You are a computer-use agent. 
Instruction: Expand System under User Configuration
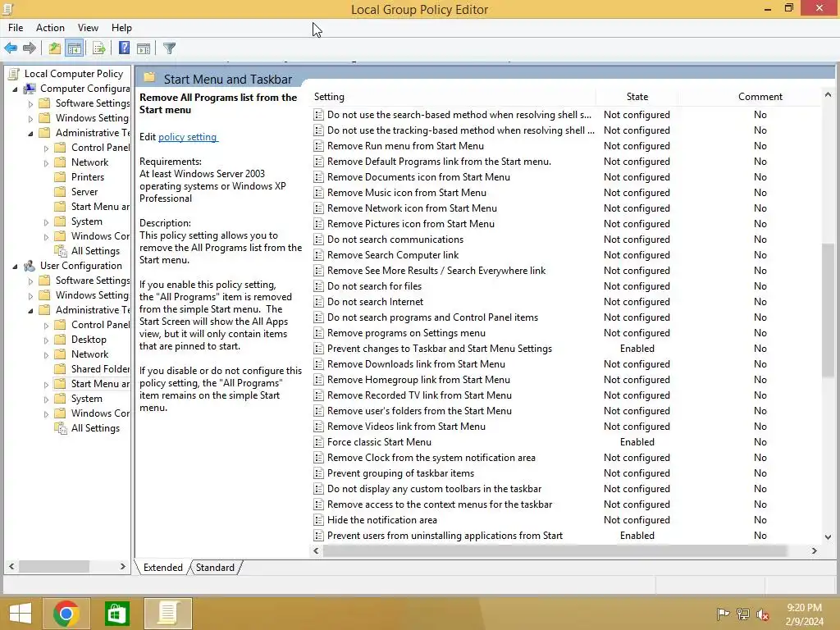[x=46, y=399]
